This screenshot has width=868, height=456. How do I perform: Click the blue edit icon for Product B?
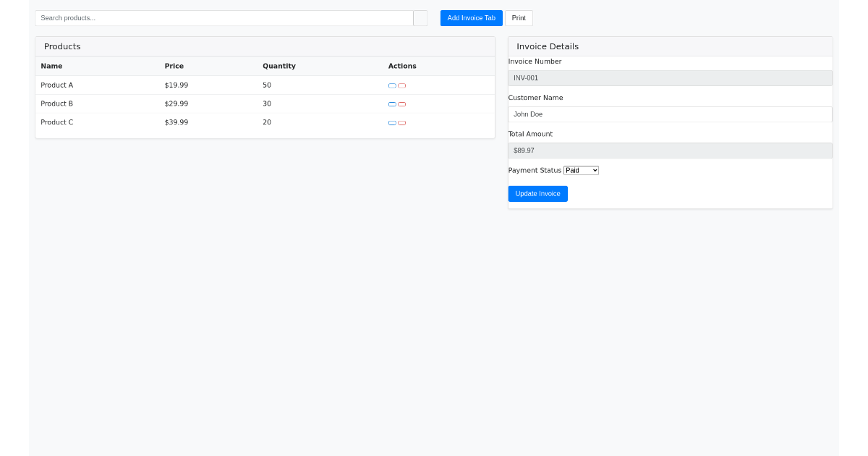tap(391, 104)
